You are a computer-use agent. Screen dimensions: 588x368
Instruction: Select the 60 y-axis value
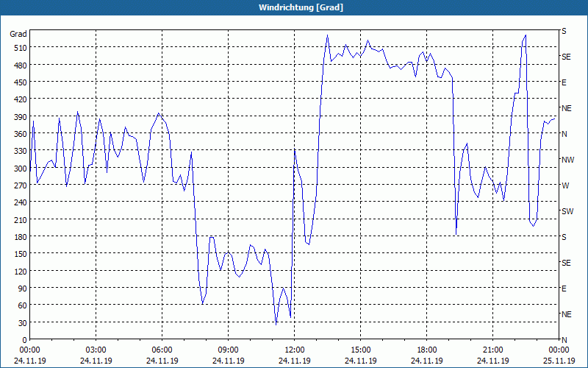pos(23,305)
